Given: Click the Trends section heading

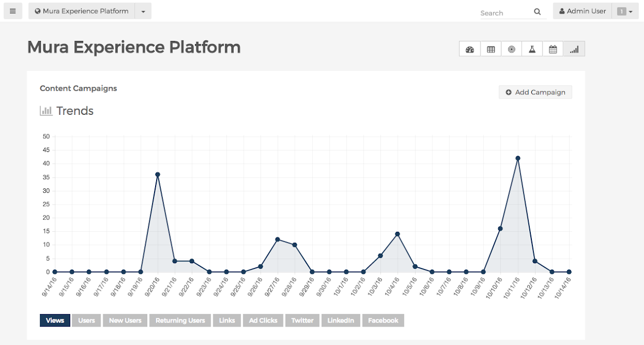Looking at the screenshot, I should point(75,111).
